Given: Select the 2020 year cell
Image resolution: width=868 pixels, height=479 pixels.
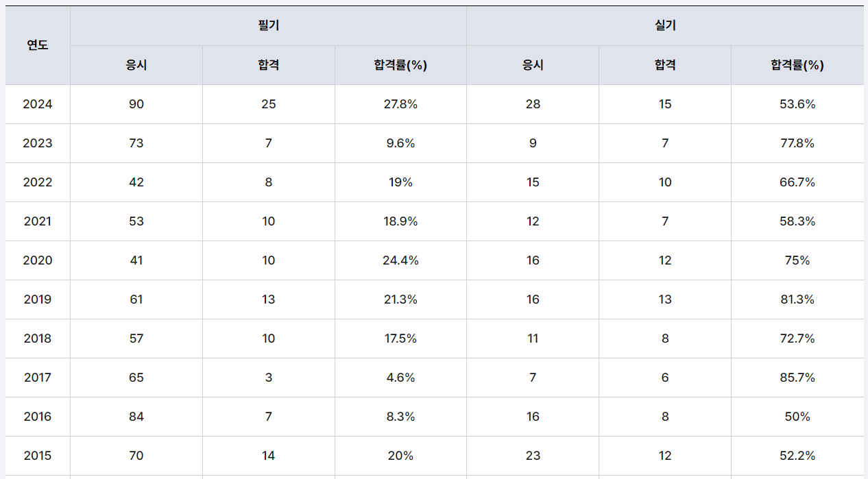Looking at the screenshot, I should pos(38,260).
